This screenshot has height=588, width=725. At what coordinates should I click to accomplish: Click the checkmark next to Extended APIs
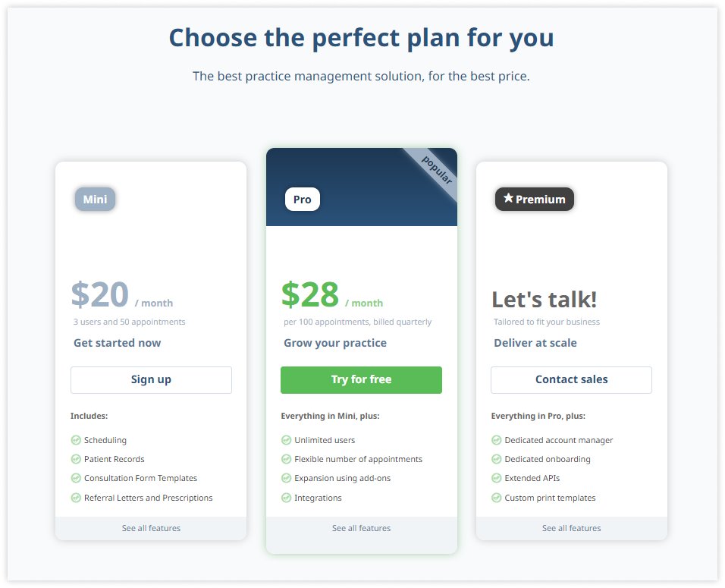(x=497, y=478)
